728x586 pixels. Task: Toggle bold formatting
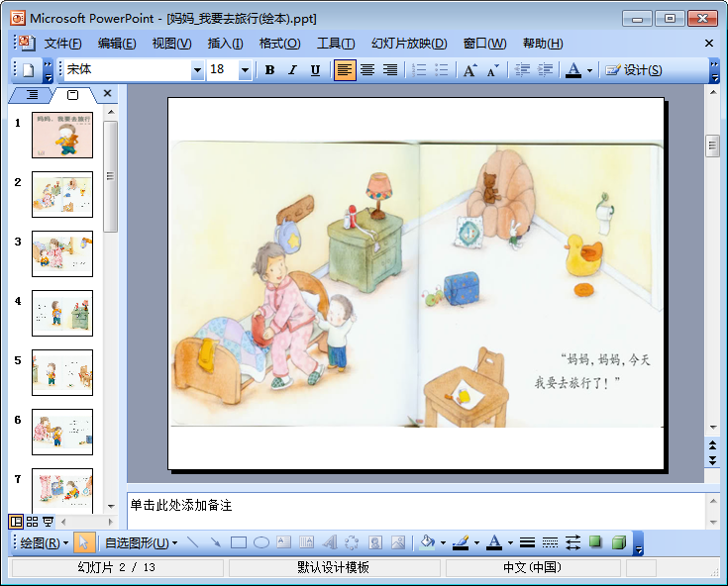269,70
